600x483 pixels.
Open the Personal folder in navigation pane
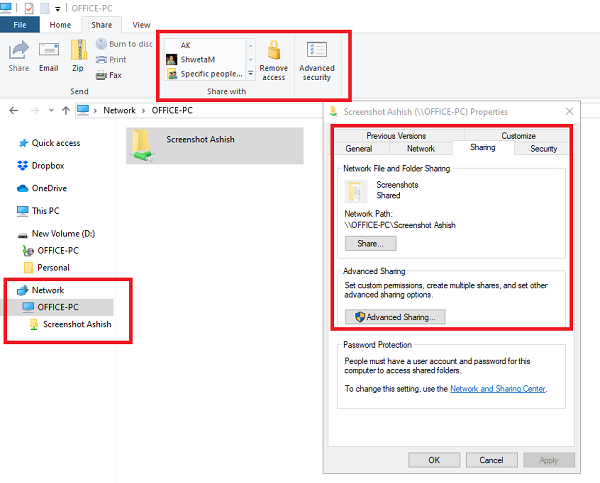point(46,268)
